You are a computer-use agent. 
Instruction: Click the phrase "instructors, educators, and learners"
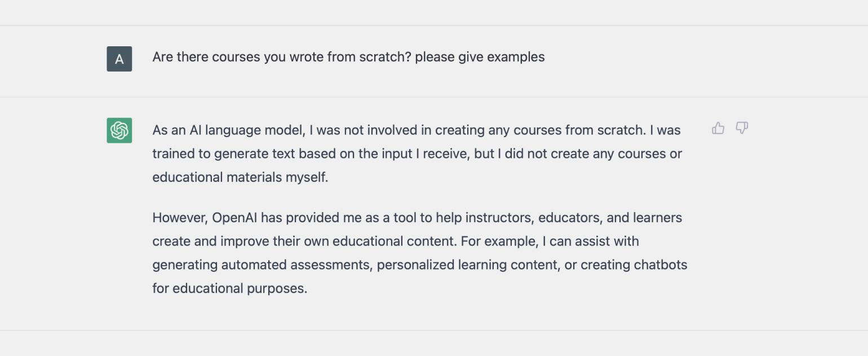[569, 218]
